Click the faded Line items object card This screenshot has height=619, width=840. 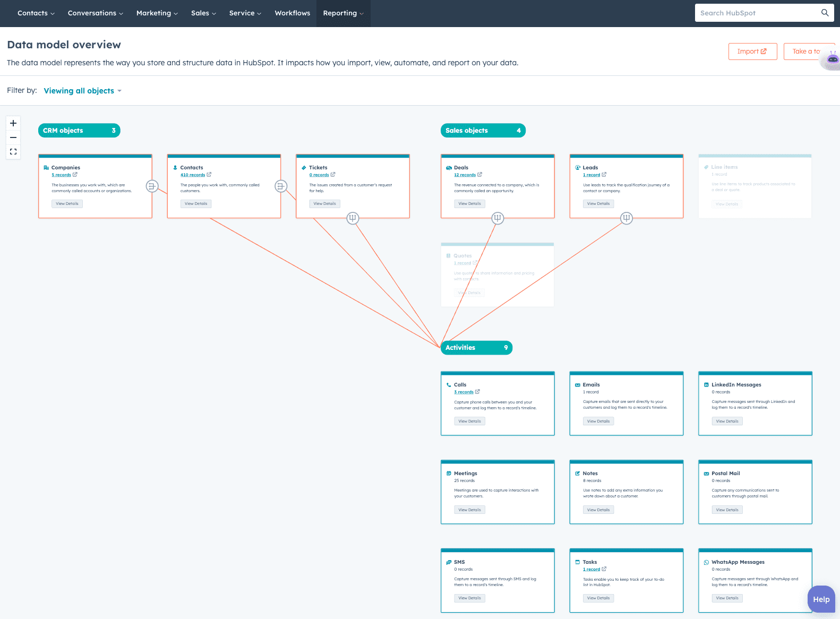click(755, 186)
